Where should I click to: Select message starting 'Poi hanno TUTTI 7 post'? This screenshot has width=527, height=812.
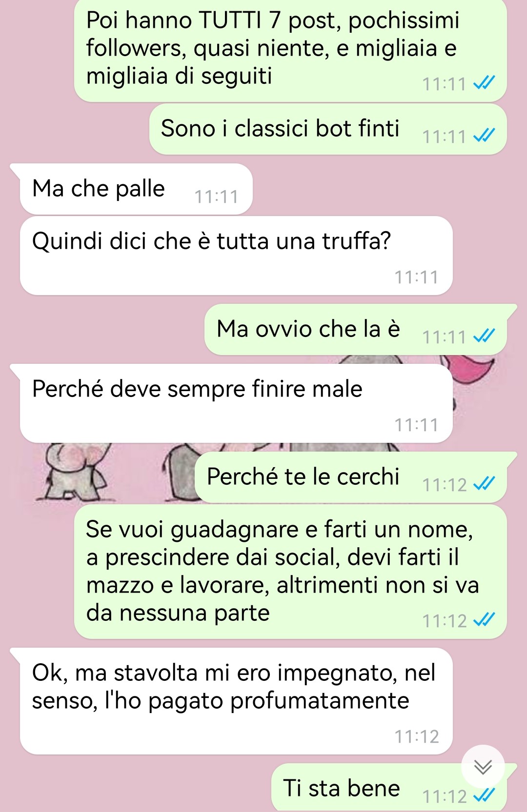click(x=290, y=50)
